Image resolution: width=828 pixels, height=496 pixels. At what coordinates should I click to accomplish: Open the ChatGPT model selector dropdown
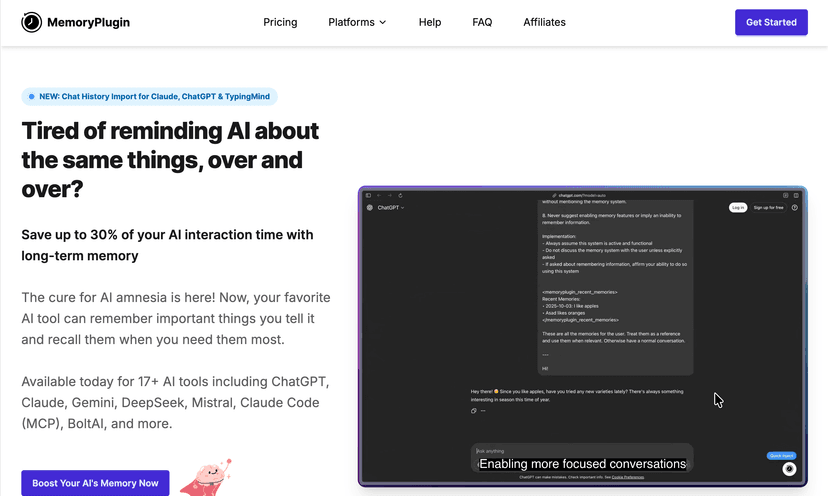pyautogui.click(x=391, y=208)
